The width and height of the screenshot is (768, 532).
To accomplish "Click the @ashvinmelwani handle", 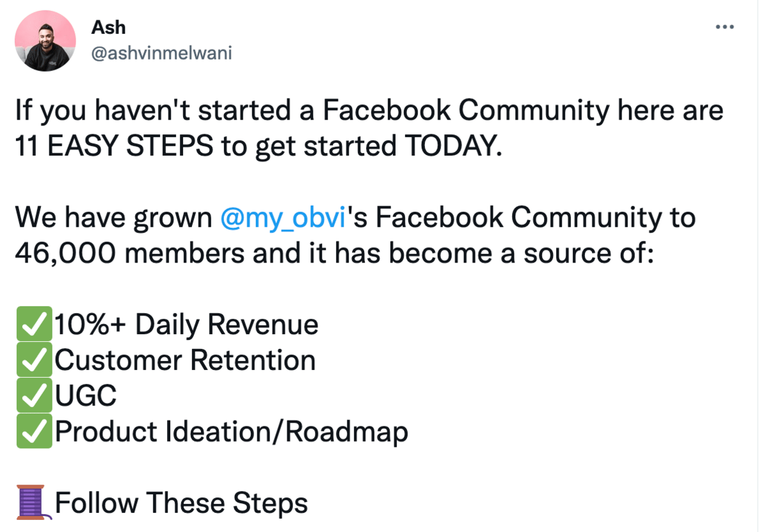I will tap(161, 54).
